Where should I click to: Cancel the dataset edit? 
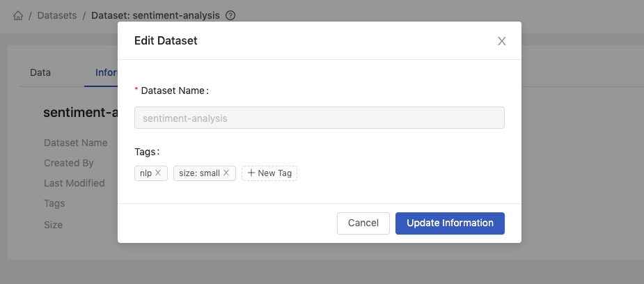tap(363, 223)
